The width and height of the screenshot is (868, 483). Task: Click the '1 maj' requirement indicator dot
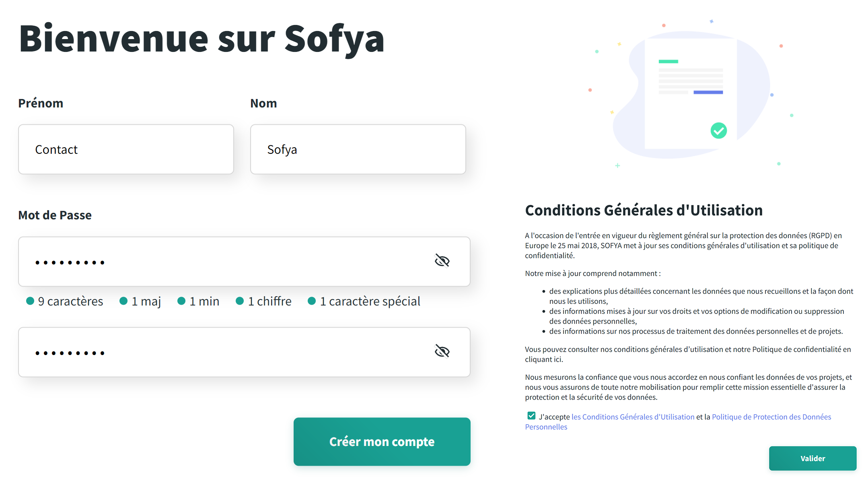(123, 301)
